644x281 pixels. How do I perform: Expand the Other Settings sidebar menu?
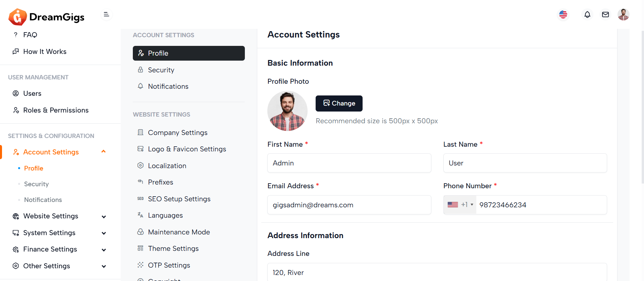click(104, 266)
